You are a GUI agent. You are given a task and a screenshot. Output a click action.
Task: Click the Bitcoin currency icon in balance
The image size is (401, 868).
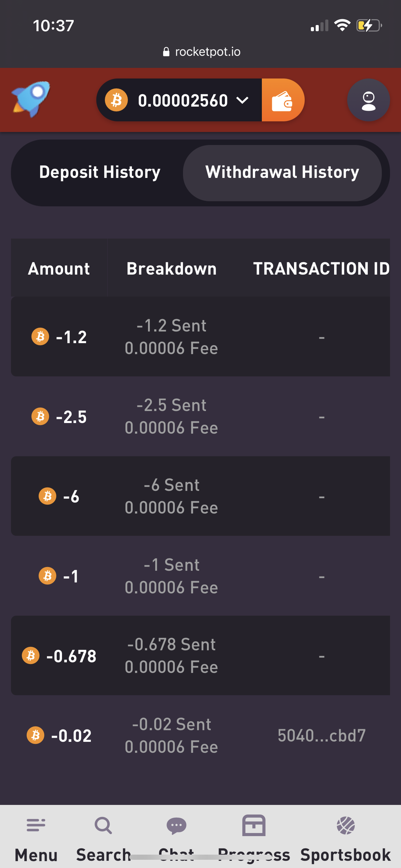pos(117,100)
